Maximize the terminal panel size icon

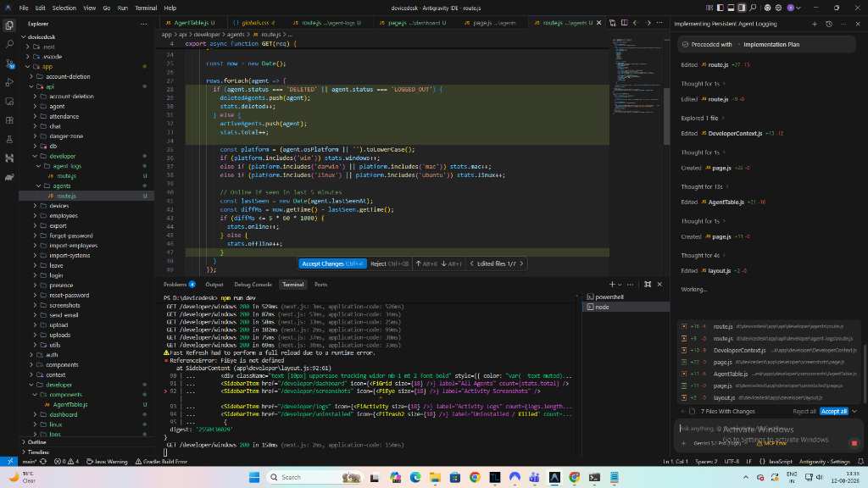click(648, 285)
